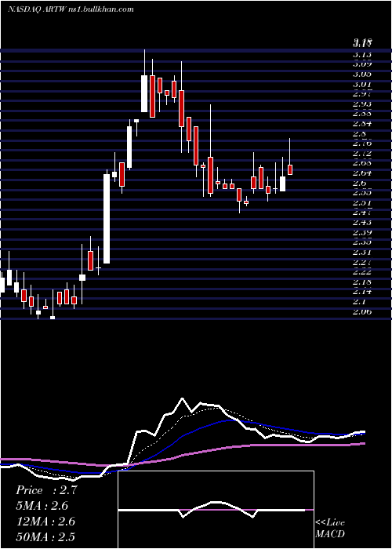
Task: Click the 3.13 price axis label
Action: pos(362,54)
